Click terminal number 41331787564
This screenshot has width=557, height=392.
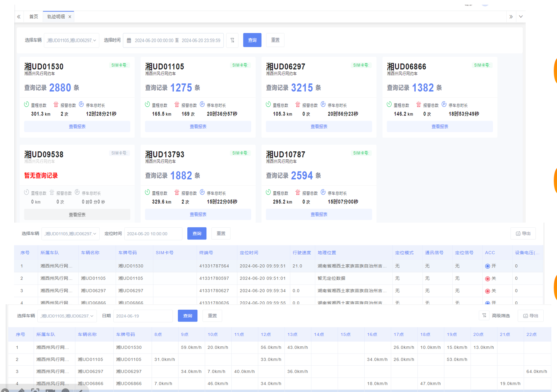click(x=214, y=266)
